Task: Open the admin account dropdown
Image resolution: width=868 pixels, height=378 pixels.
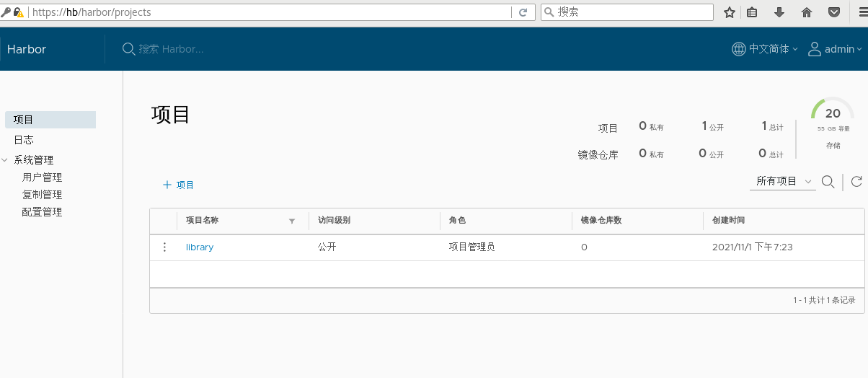Action: pos(843,49)
